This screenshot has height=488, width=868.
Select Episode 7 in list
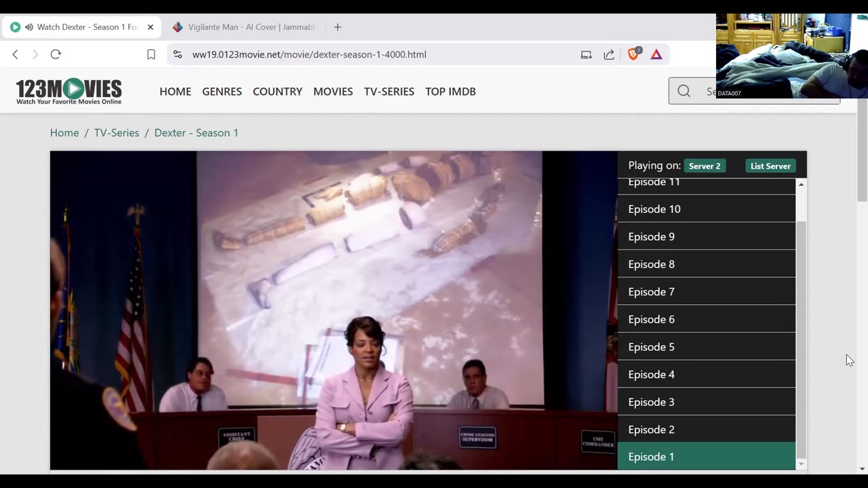click(x=706, y=291)
